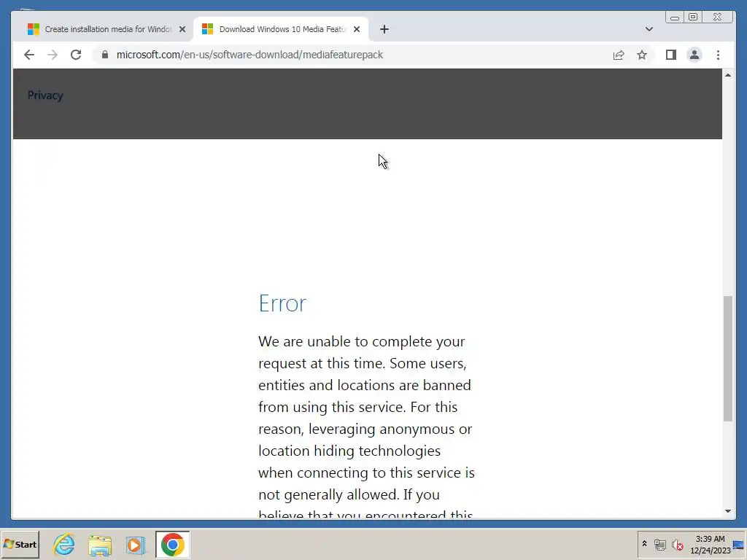This screenshot has height=560, width=747.
Task: Click the scrollbar up arrow
Action: pyautogui.click(x=727, y=75)
